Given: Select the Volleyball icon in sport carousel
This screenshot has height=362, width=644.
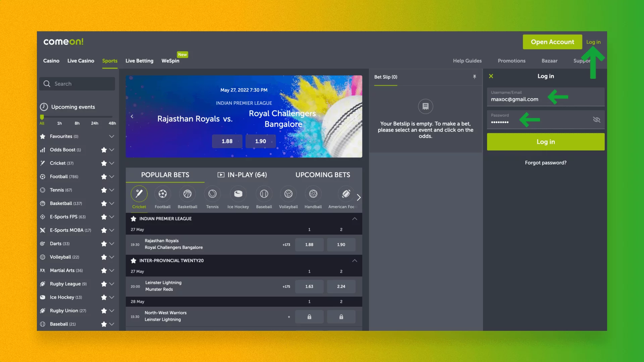Looking at the screenshot, I should [288, 194].
